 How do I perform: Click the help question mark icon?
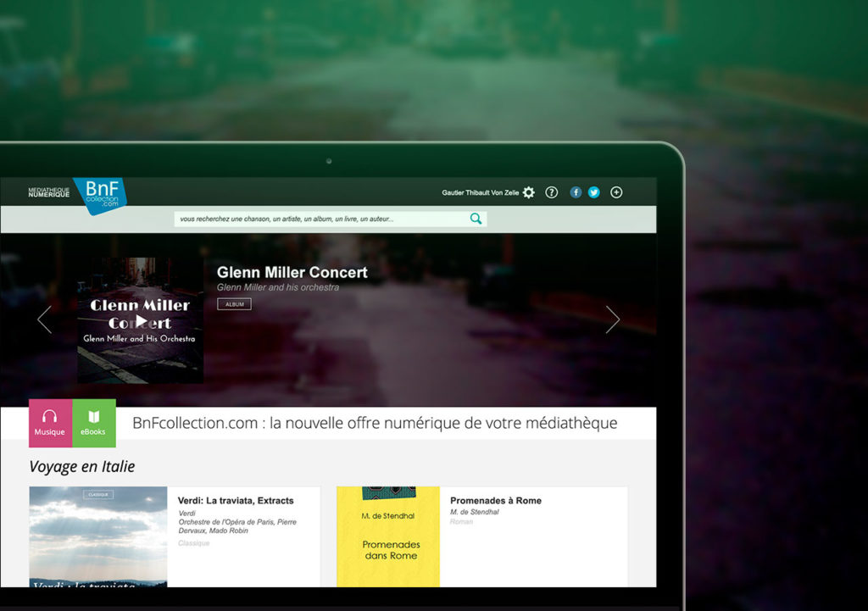click(552, 192)
